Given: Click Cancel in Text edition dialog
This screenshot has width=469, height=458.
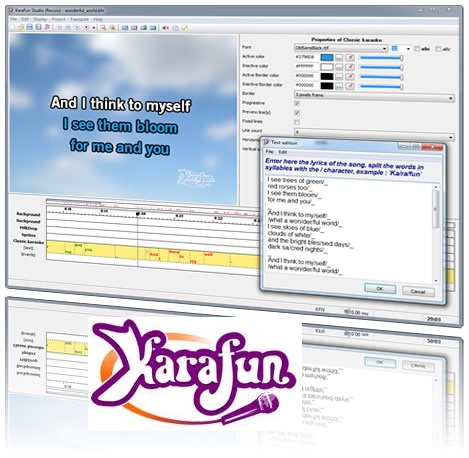Looking at the screenshot, I should coord(418,291).
